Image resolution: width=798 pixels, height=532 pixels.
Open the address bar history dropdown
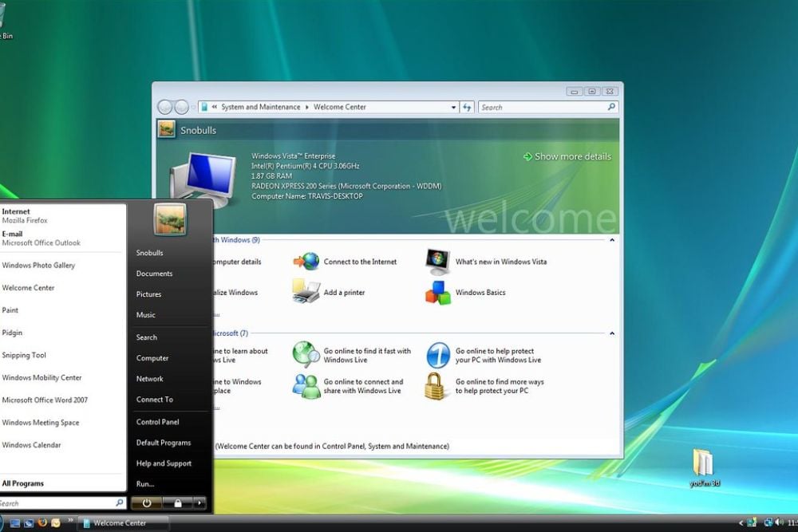coord(453,107)
